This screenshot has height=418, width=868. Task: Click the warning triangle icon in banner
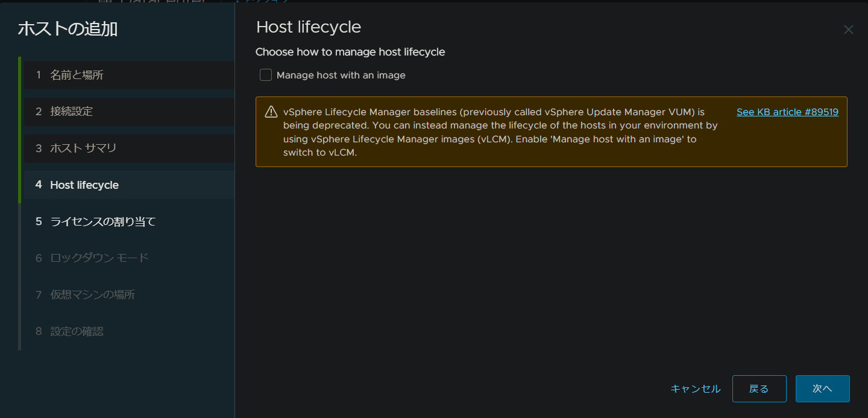click(x=271, y=112)
